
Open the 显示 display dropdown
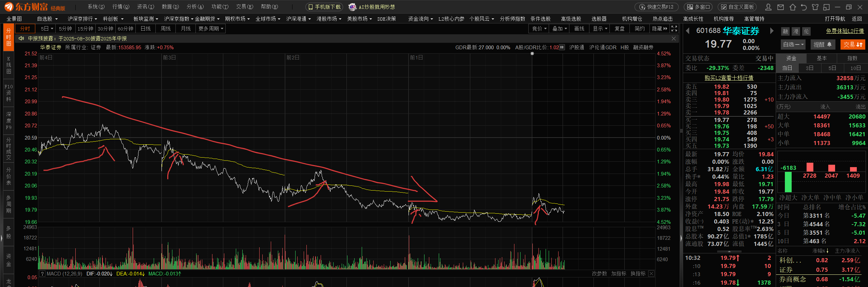pyautogui.click(x=600, y=29)
